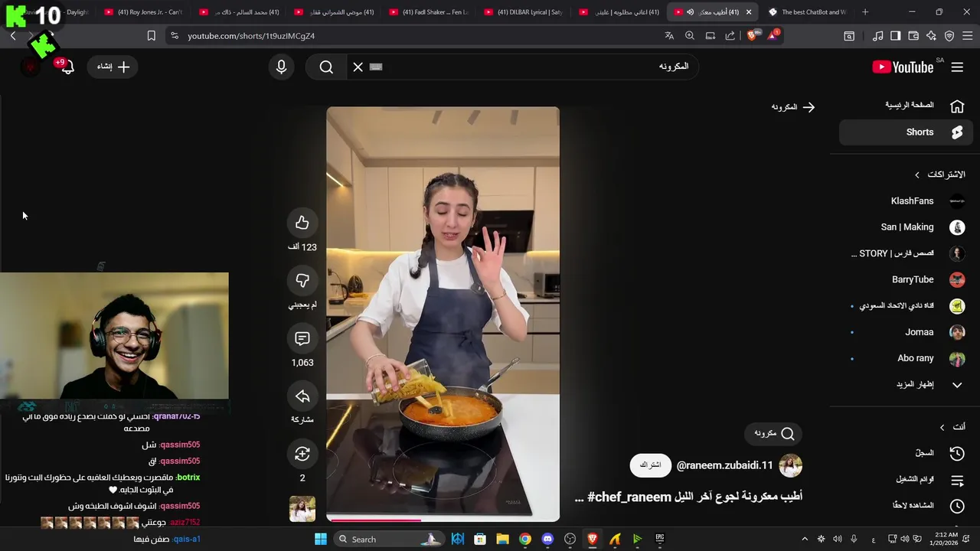The width and height of the screenshot is (980, 551).
Task: Seek using the red short progress bar
Action: 443,520
